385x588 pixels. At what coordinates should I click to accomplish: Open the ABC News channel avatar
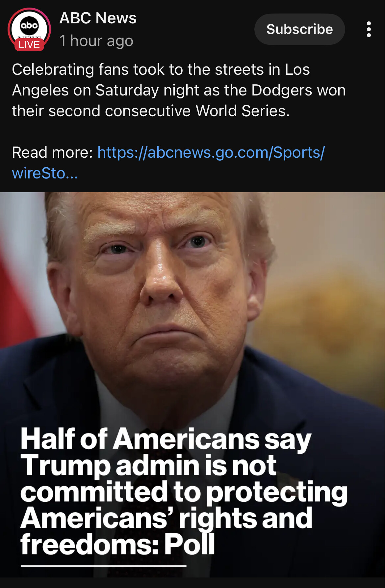29,29
